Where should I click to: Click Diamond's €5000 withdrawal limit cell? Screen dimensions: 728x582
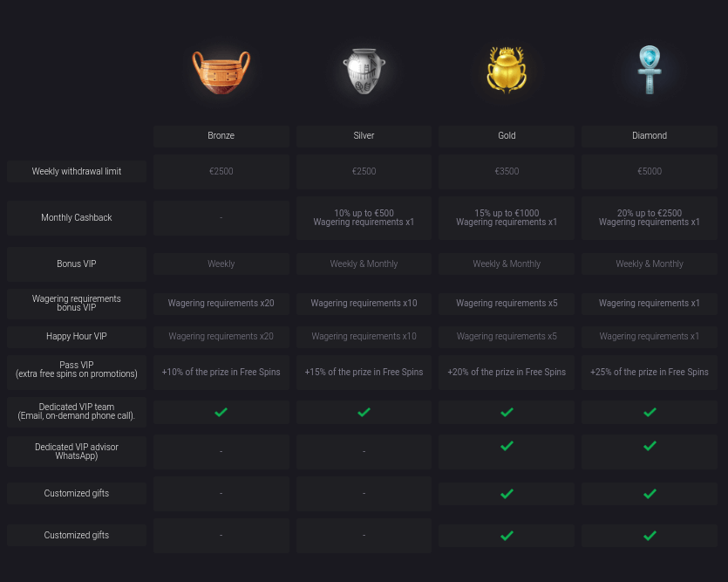650,172
